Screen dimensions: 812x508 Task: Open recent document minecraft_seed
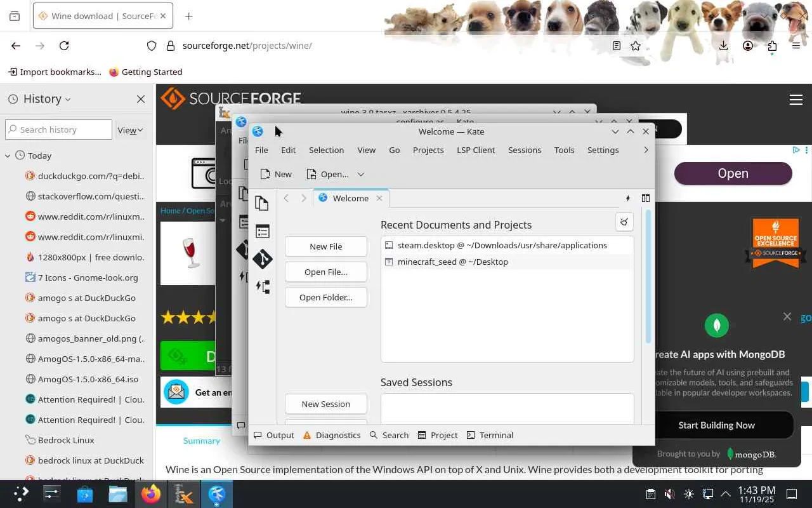(x=507, y=262)
